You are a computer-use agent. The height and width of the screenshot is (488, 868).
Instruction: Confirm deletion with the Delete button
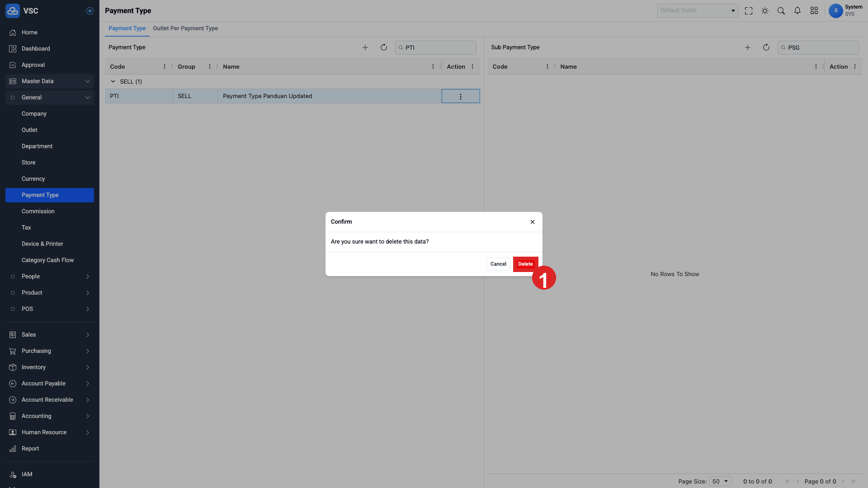525,264
